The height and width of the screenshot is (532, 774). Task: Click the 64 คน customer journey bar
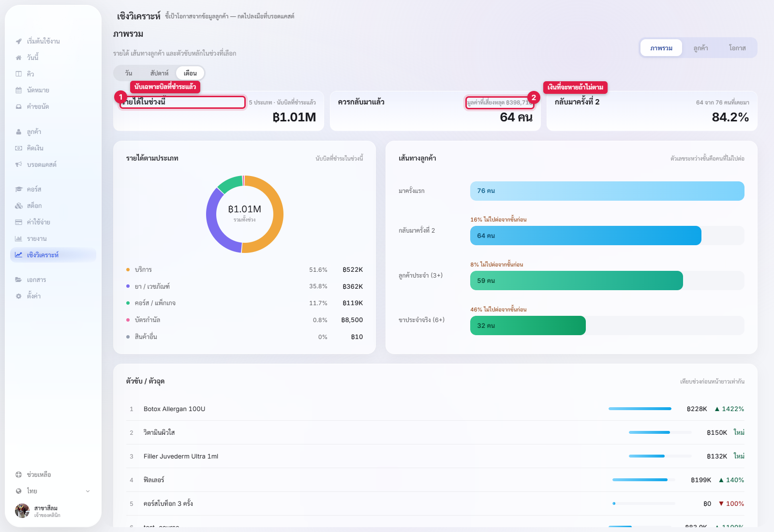[585, 236]
